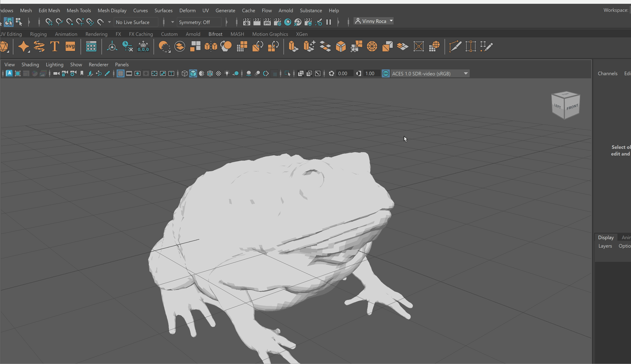Switch to the Rigging shelf tab

(38, 34)
